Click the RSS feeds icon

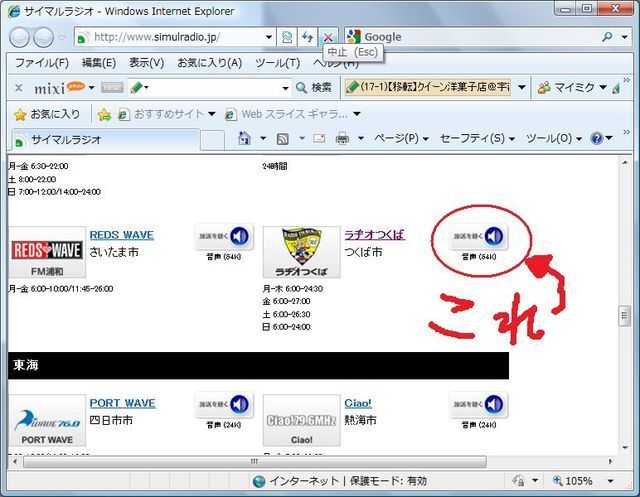pyautogui.click(x=283, y=138)
